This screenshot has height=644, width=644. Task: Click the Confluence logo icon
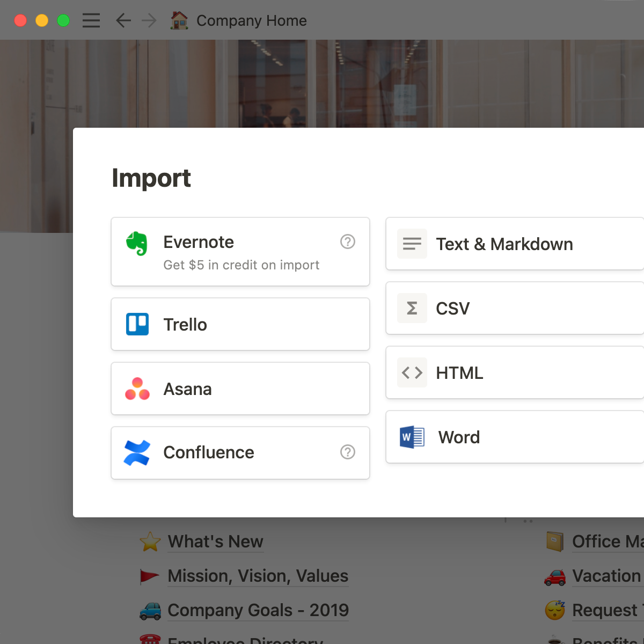(x=137, y=452)
